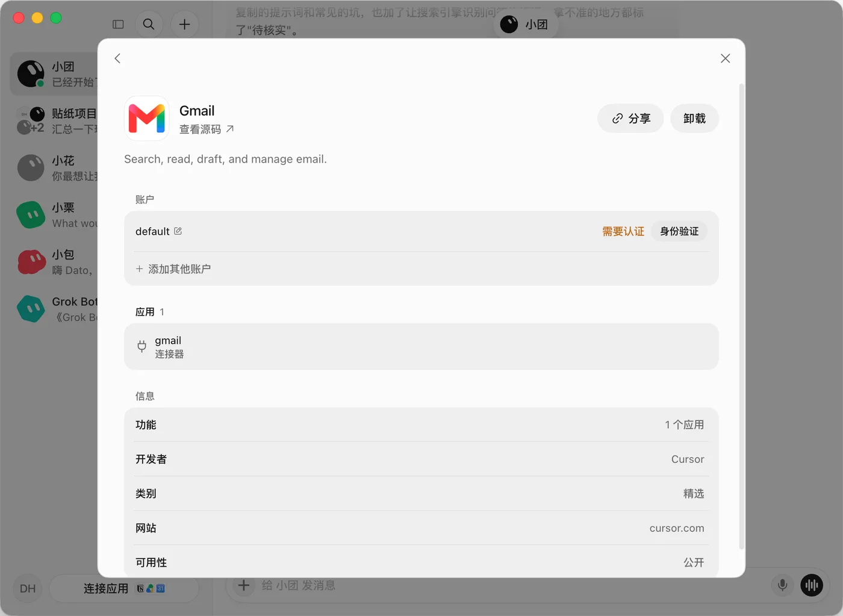The image size is (843, 616).
Task: Open the 查看源码 link
Action: pos(207,129)
